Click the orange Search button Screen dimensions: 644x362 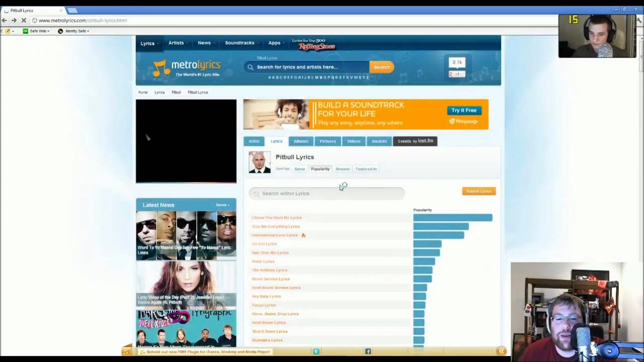381,67
